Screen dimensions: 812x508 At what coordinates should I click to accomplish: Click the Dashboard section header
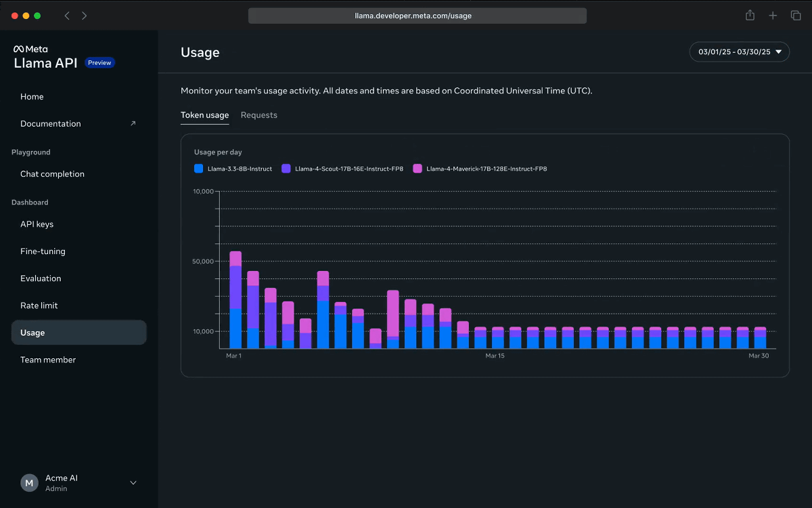pos(30,203)
